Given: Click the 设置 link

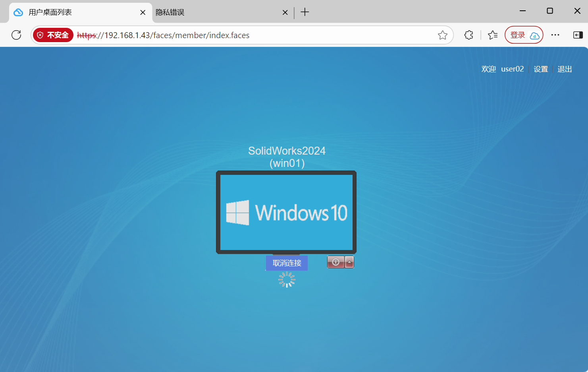Looking at the screenshot, I should click(x=540, y=69).
